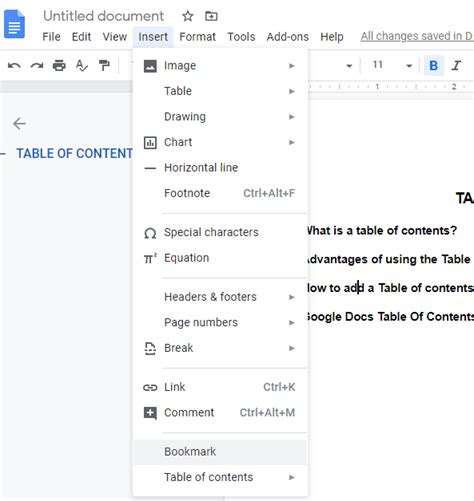Viewport: 474px width, 501px height.
Task: Click the Break page icon
Action: coord(150,349)
